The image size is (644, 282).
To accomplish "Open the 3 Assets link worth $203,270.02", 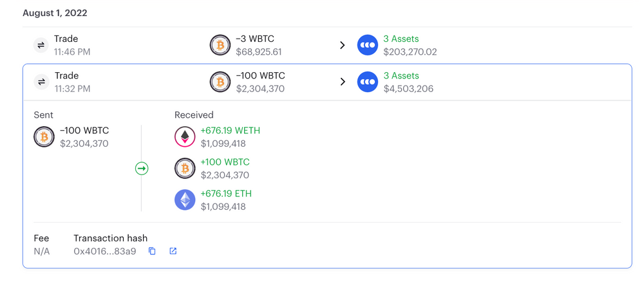I will [x=401, y=39].
